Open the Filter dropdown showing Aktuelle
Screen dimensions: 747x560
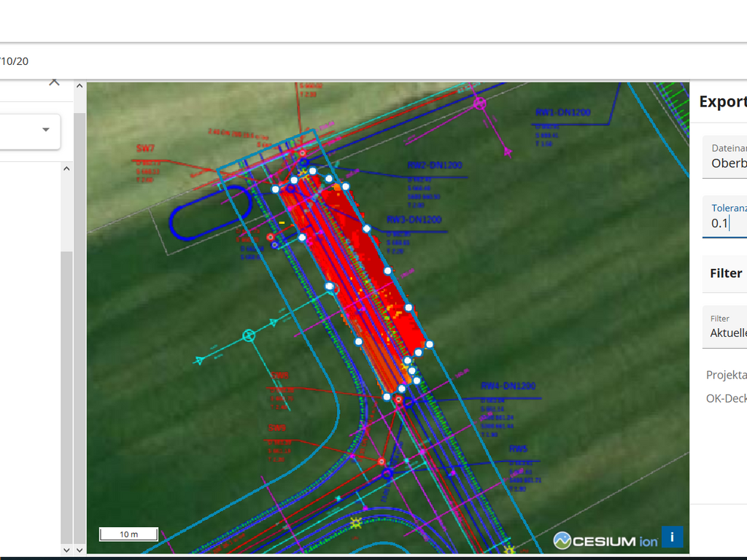tap(724, 327)
